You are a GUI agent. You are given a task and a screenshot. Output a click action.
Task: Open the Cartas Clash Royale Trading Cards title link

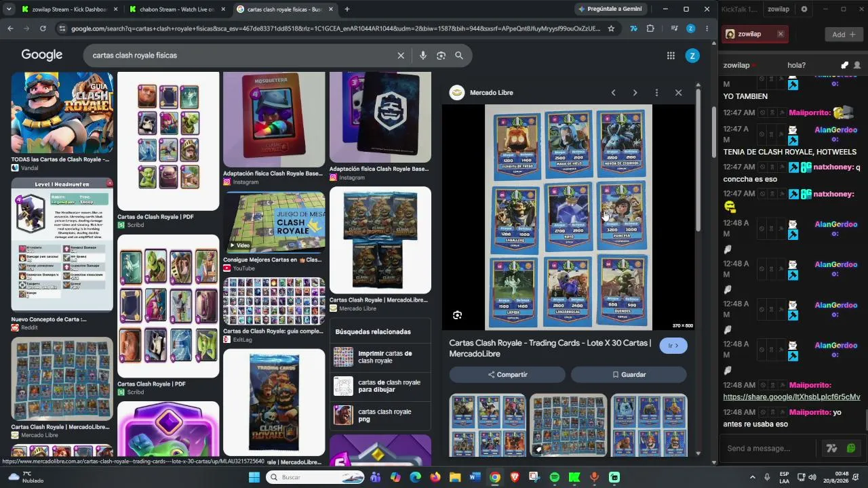[550, 348]
